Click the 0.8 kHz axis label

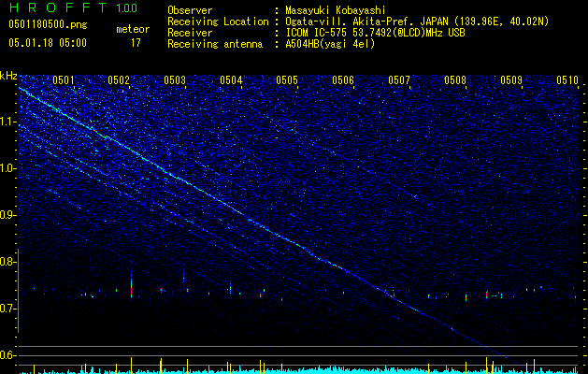click(x=8, y=262)
